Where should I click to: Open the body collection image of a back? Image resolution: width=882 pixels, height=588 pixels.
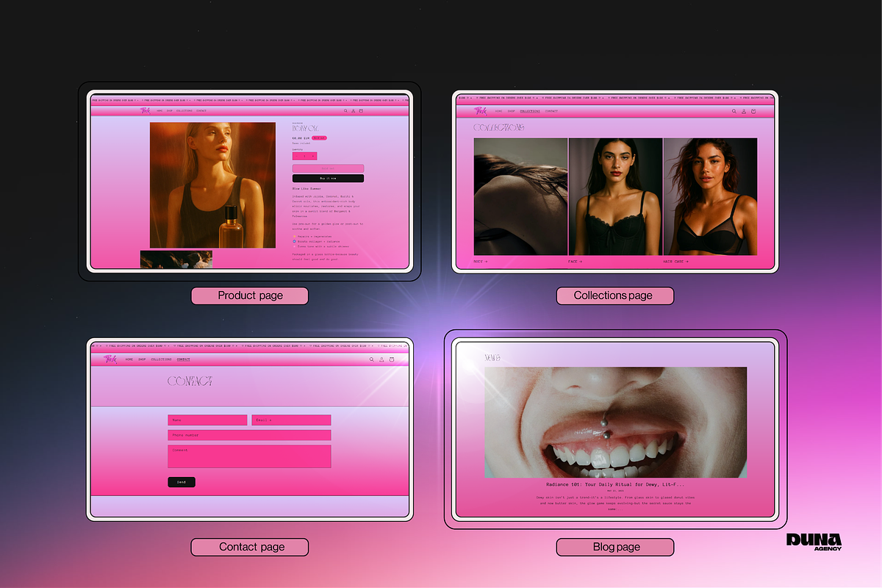pos(520,197)
